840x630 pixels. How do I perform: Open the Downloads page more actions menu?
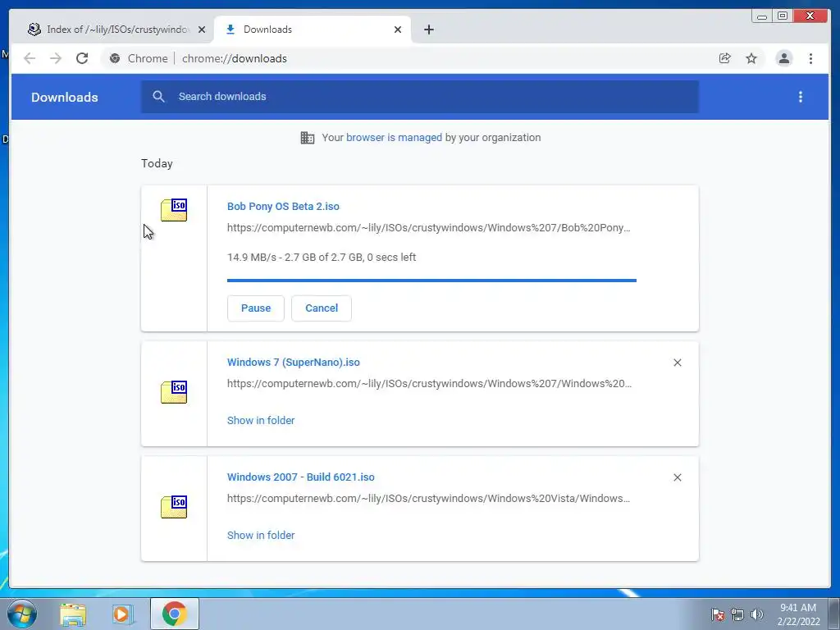(x=801, y=97)
